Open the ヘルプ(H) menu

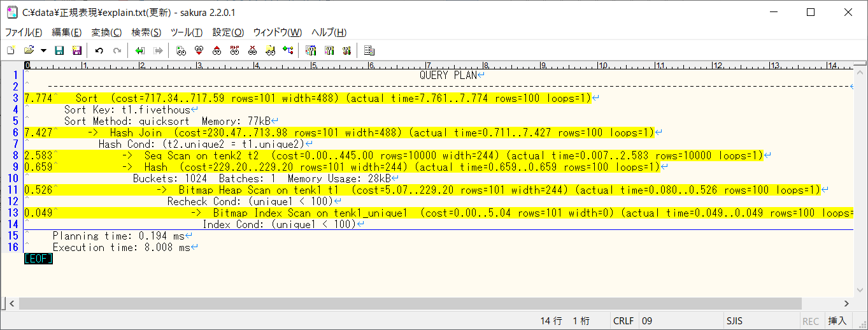[329, 32]
